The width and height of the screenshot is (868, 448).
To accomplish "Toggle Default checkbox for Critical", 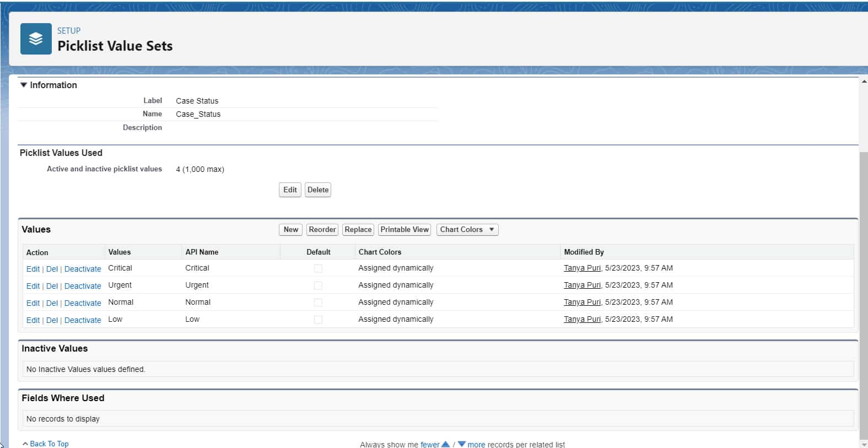I will (x=318, y=268).
